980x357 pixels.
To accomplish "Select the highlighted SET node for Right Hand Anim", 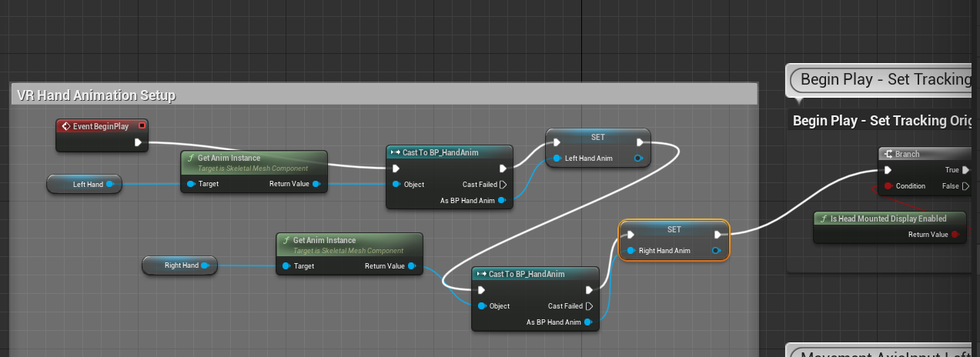I will [x=674, y=240].
